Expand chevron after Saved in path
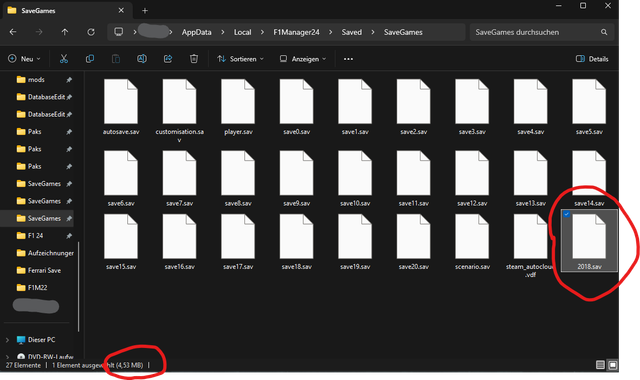Screen dimensions: 640x380 [x=373, y=32]
